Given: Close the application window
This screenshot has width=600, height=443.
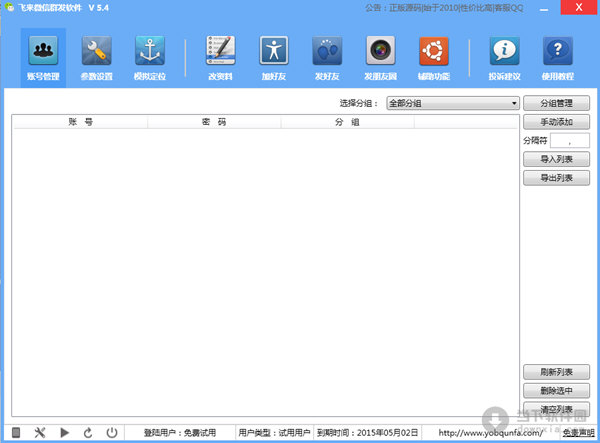Looking at the screenshot, I should [x=579, y=7].
